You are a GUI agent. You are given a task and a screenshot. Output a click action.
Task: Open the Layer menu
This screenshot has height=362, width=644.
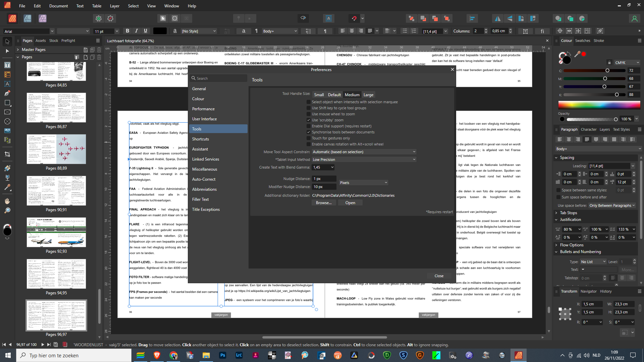coord(114,6)
